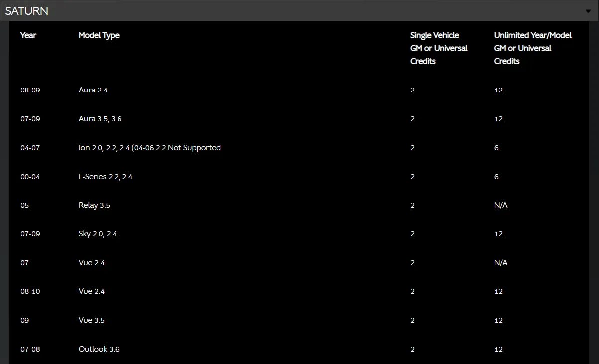Collapse the SATURN section arrow
The image size is (599, 364).
click(x=588, y=11)
